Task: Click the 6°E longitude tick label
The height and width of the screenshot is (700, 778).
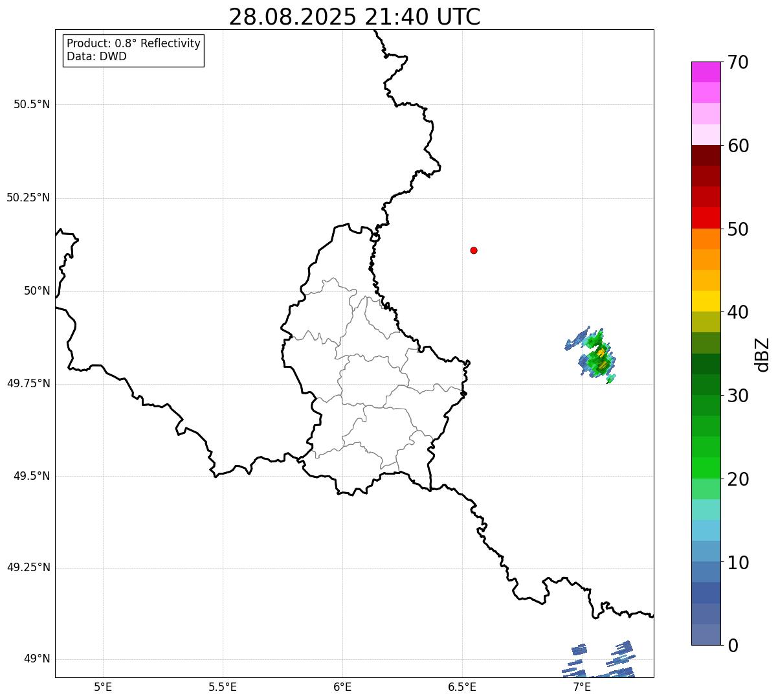Action: click(342, 686)
